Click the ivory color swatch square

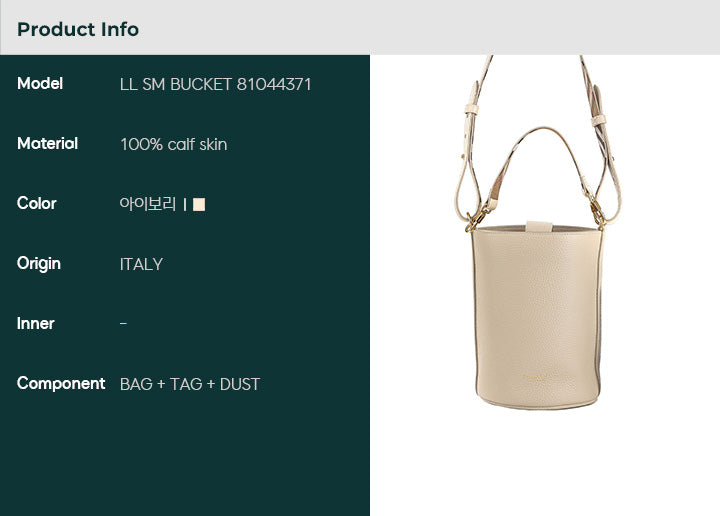click(x=199, y=204)
